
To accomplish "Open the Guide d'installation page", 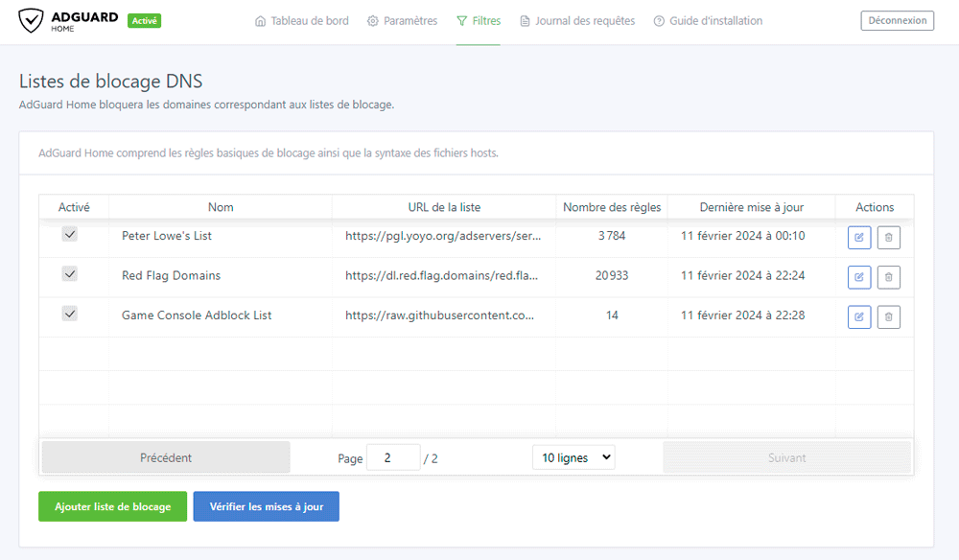I will coord(708,21).
